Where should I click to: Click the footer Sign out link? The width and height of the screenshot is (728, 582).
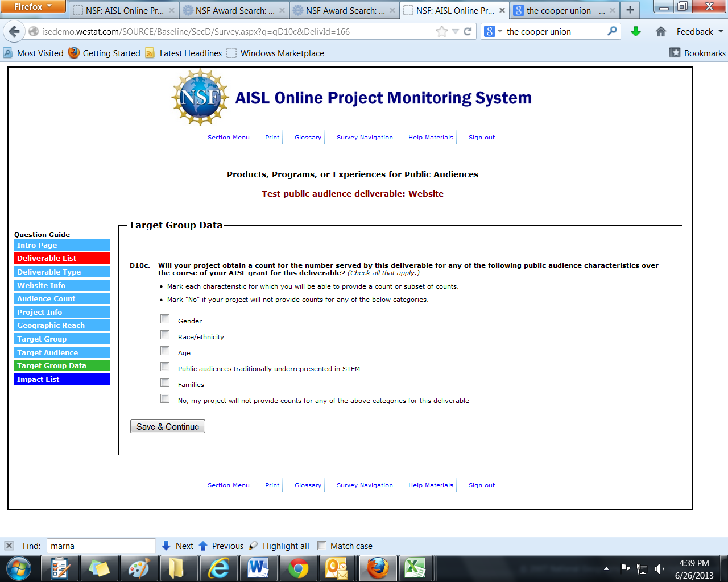[482, 485]
